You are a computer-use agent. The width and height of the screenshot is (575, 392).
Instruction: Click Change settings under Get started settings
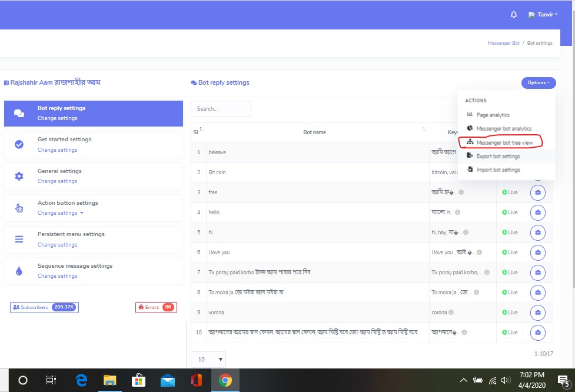tap(57, 150)
